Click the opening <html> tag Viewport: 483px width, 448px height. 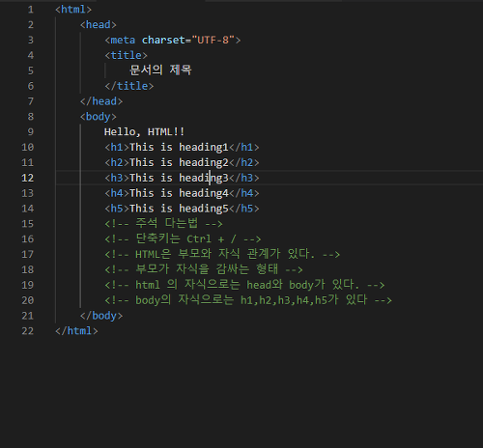[73, 10]
